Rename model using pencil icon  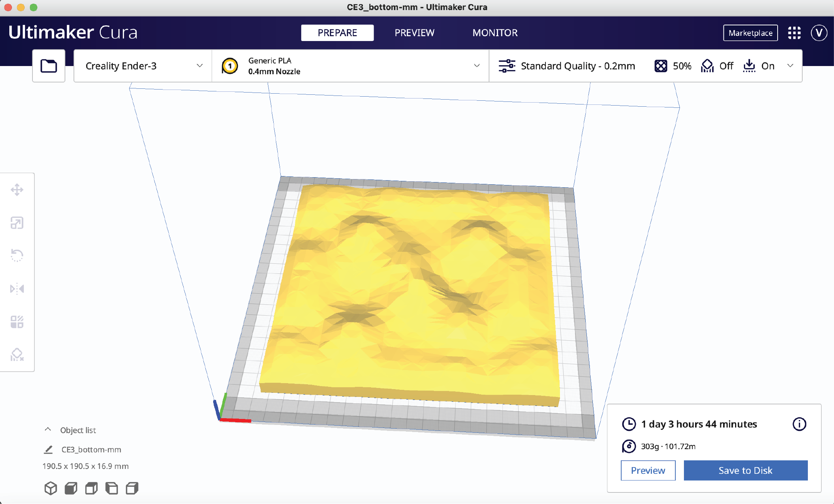49,450
